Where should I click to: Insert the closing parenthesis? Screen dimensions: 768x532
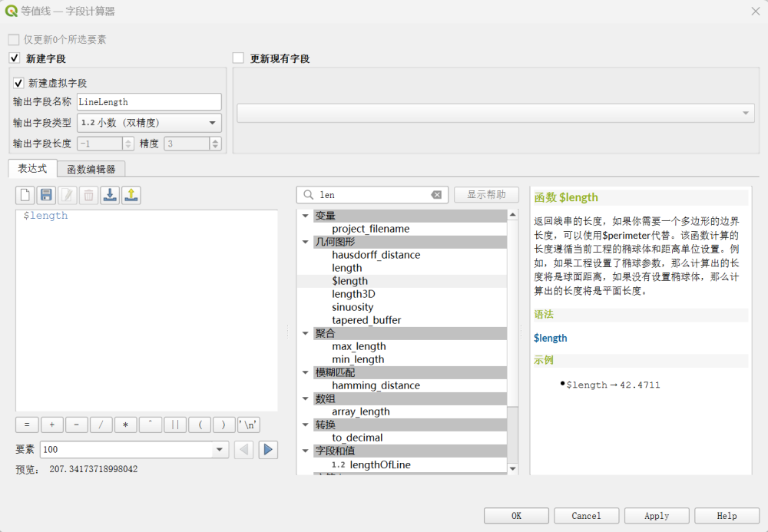pos(223,425)
